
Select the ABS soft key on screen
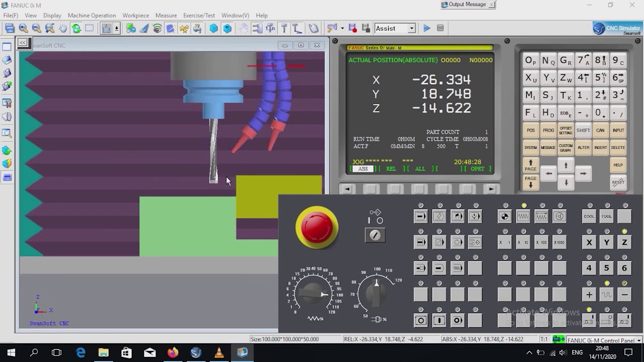click(x=363, y=169)
